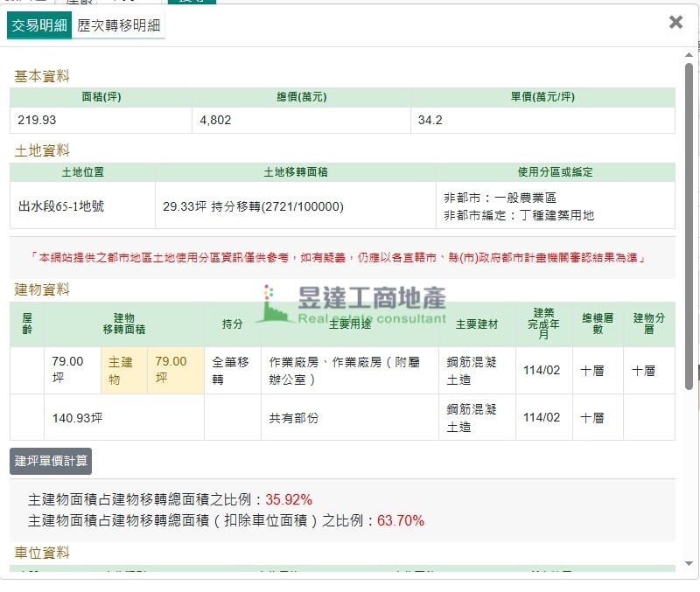
Task: Click the highlighted 主建物 cell
Action: tap(123, 370)
